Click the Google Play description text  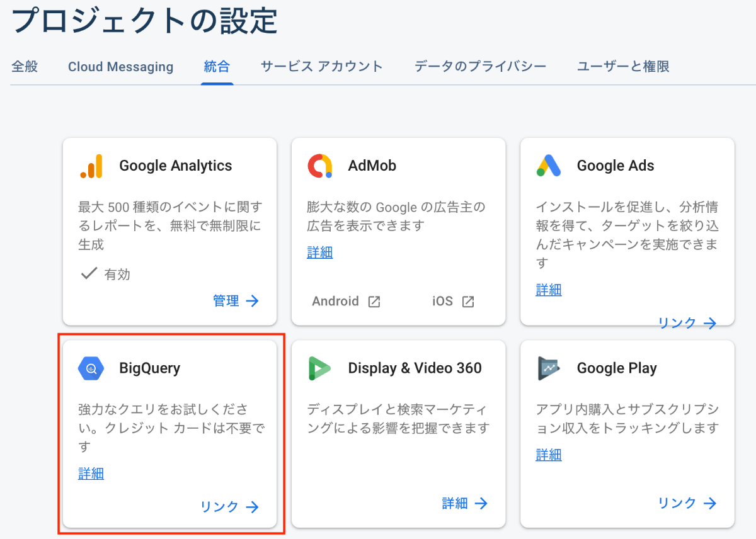point(627,419)
